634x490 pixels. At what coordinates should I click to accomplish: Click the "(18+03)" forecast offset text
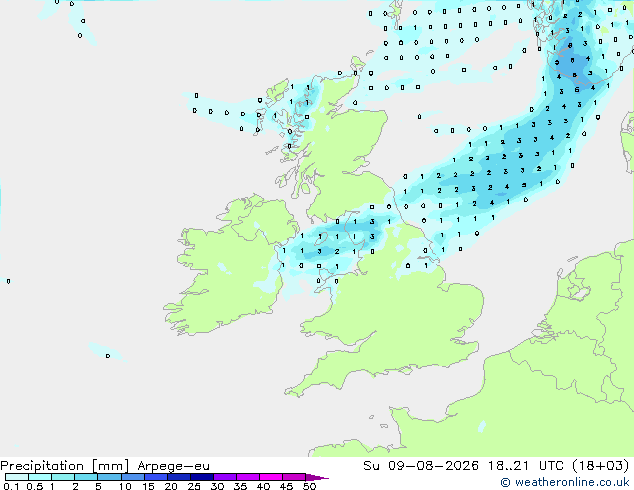point(601,466)
